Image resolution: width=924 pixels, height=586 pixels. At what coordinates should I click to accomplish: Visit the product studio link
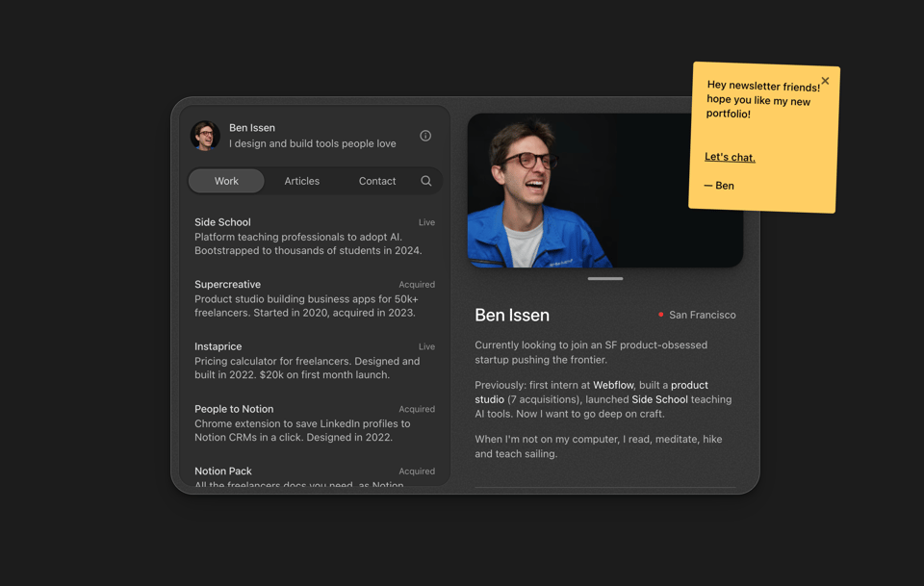click(688, 385)
